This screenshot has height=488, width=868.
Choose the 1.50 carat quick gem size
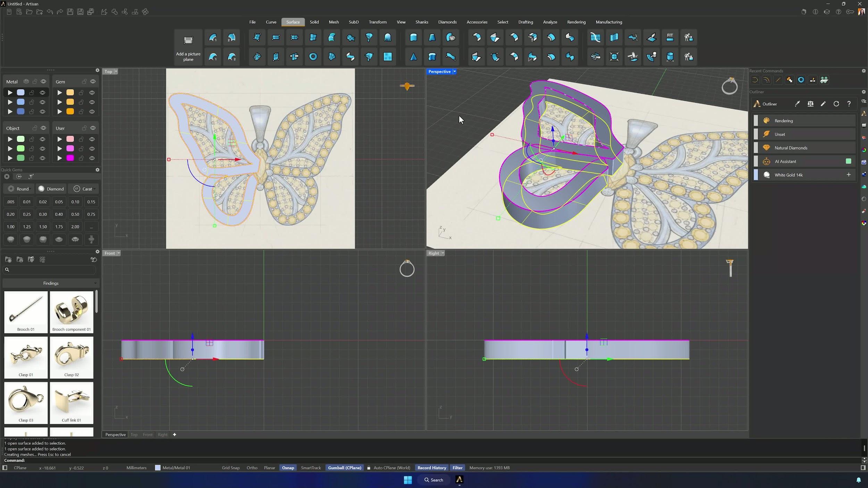[43, 227]
